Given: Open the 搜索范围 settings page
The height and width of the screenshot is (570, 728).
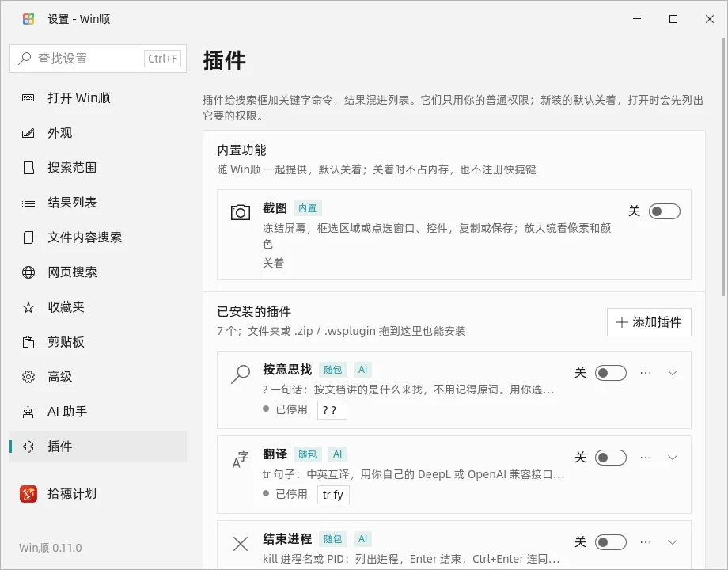Looking at the screenshot, I should pyautogui.click(x=98, y=168).
